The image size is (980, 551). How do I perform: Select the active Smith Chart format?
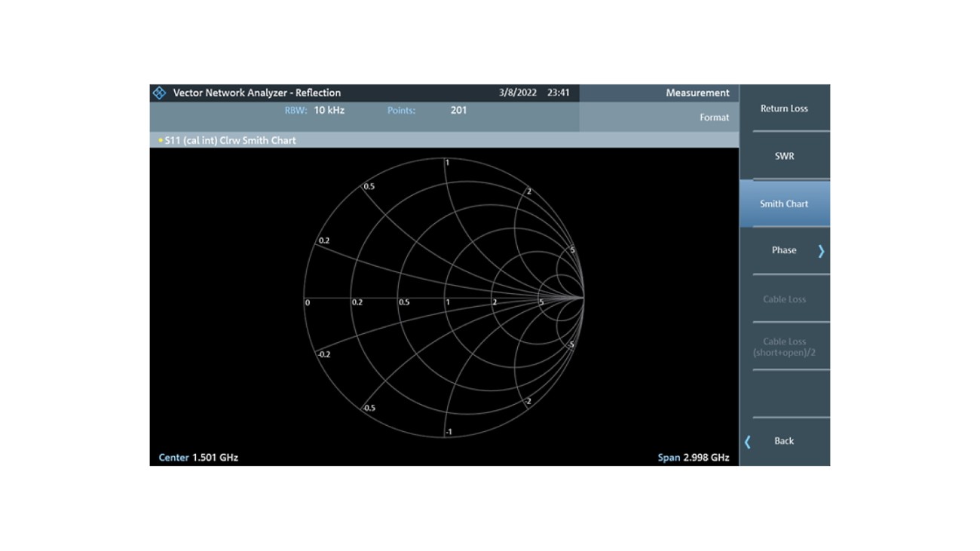(784, 204)
